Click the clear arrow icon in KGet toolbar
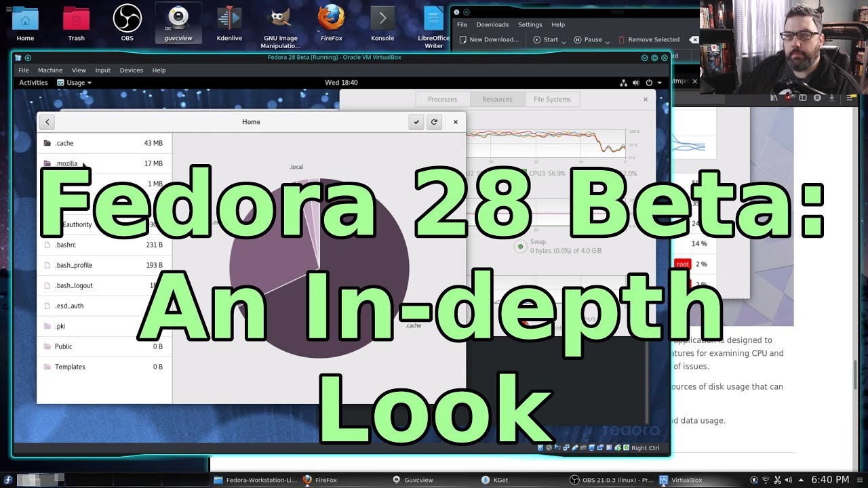 (694, 39)
